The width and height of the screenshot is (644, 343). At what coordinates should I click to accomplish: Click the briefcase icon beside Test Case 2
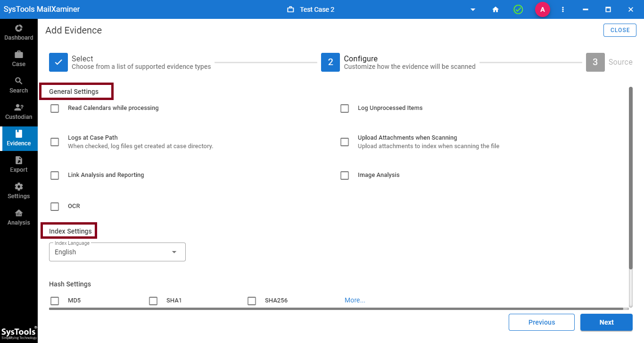tap(290, 9)
